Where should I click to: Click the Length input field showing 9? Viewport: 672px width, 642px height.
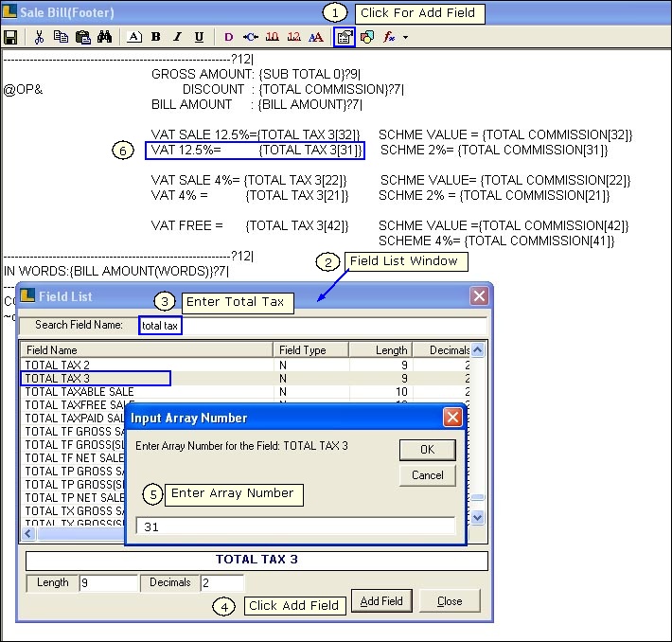109,583
